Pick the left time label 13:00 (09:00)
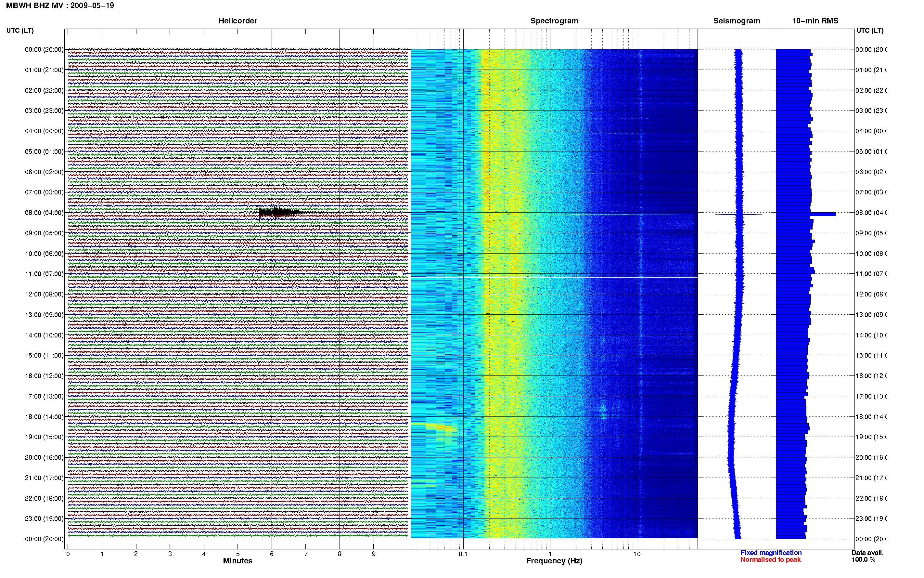 click(x=44, y=315)
